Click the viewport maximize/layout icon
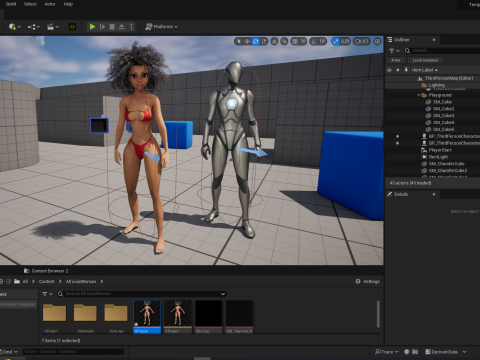Screen dimensions: 480x360 point(377,41)
